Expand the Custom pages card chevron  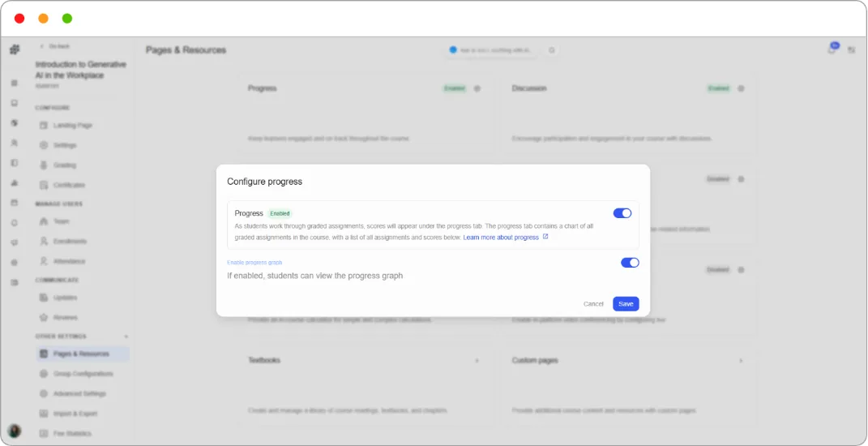(x=741, y=361)
